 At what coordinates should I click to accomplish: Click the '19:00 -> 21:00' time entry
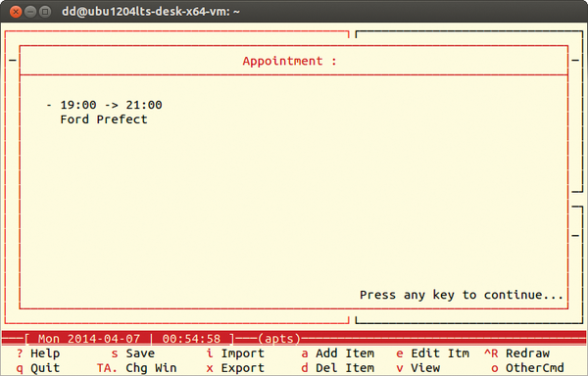click(x=112, y=105)
